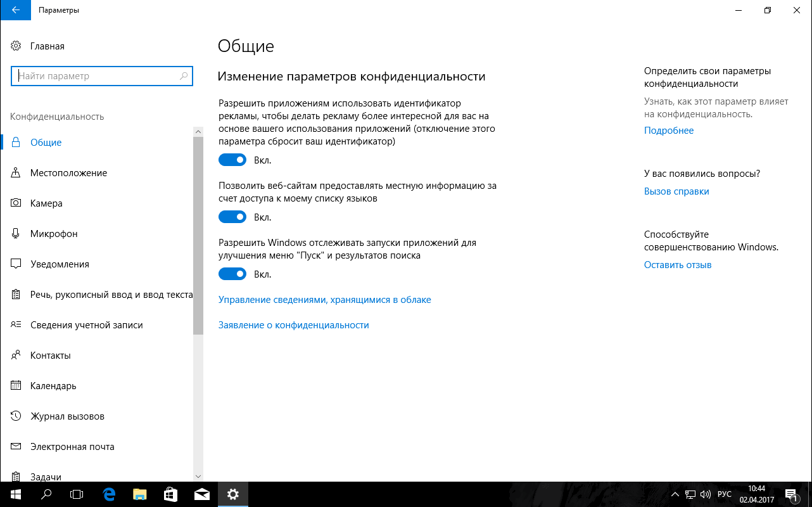This screenshot has width=812, height=507.
Task: Click the search magnifier in Найти параметр box
Action: point(184,76)
